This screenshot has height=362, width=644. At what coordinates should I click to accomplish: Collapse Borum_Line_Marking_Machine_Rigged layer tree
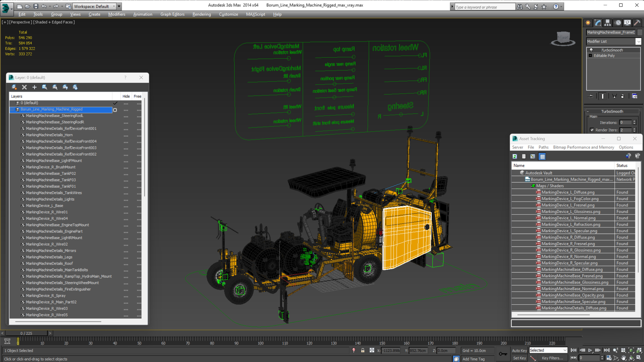(12, 109)
